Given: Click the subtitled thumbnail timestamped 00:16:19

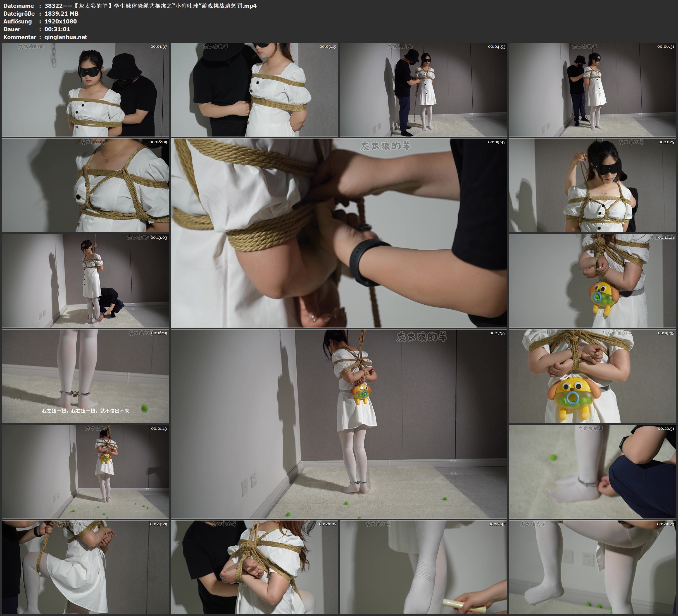Looking at the screenshot, I should pos(85,376).
